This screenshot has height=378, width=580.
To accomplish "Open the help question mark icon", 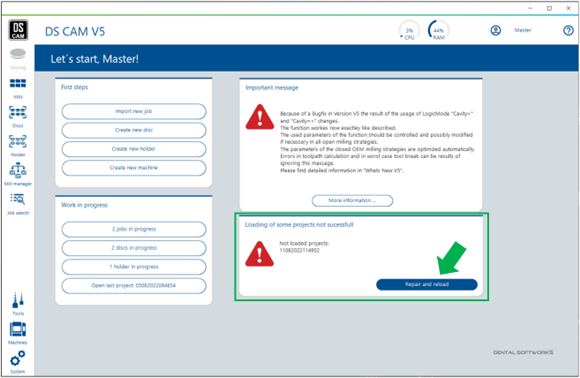I will coord(568,30).
